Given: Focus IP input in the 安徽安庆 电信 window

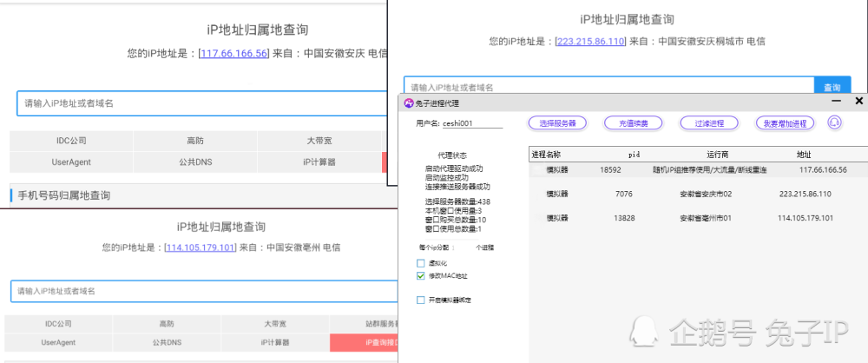Looking at the screenshot, I should pyautogui.click(x=202, y=103).
